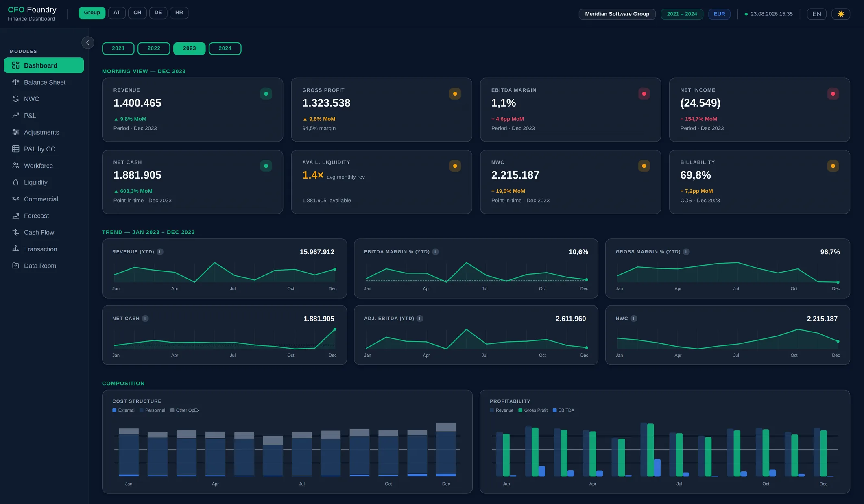Viewport: 864px width, 504px height.
Task: Toggle Gross Profit series in Profitability legend
Action: (533, 410)
